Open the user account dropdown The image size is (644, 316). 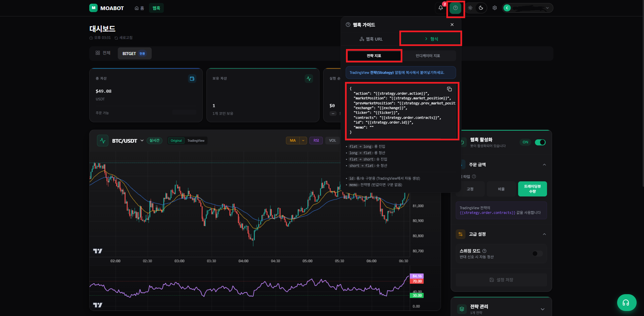tap(528, 8)
